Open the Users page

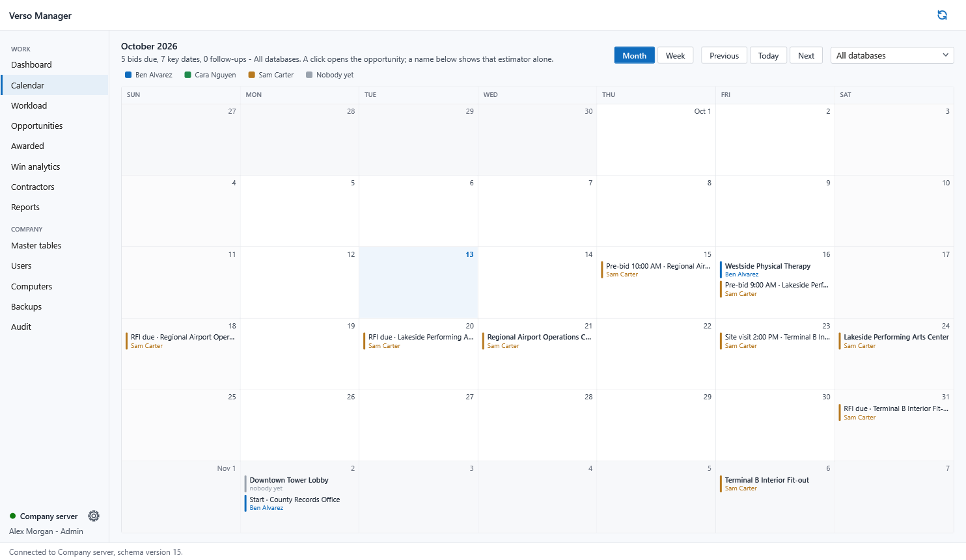(x=55, y=265)
